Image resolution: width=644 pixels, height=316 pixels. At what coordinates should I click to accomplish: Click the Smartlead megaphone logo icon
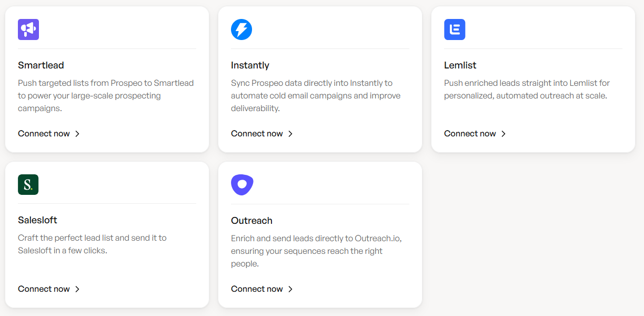pos(28,29)
